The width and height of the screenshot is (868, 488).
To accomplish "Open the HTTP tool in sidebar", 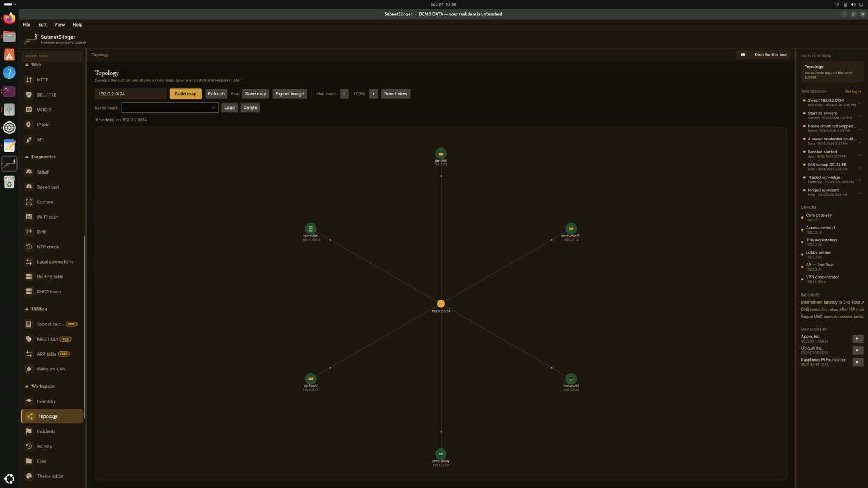I will 52,80.
